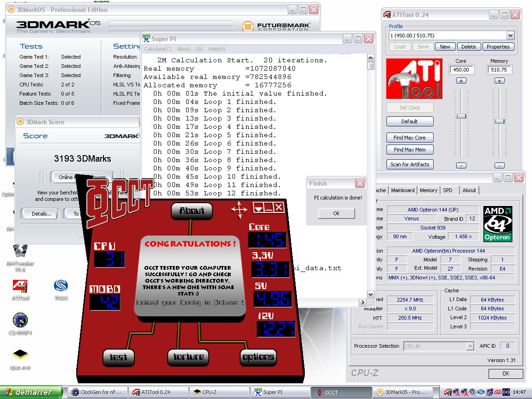Switch to the Memory tab in CPU-Z
The width and height of the screenshot is (532, 399).
[x=429, y=190]
